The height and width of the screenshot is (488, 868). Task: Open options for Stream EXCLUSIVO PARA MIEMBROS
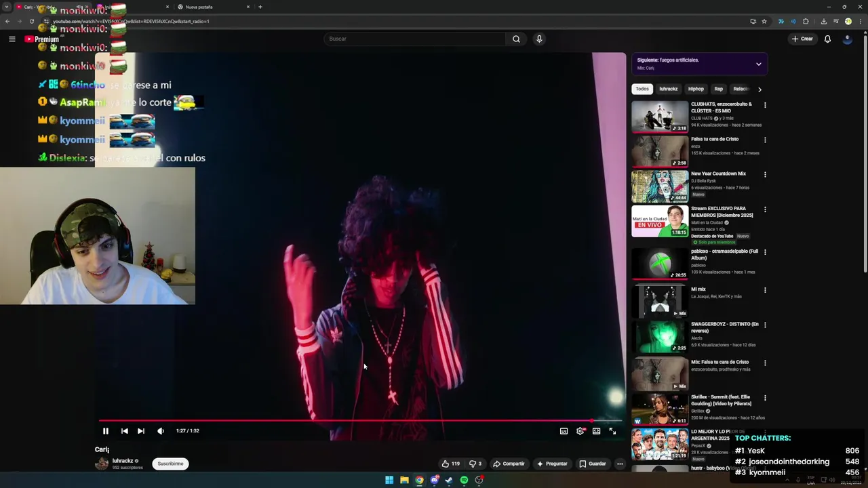[765, 209]
